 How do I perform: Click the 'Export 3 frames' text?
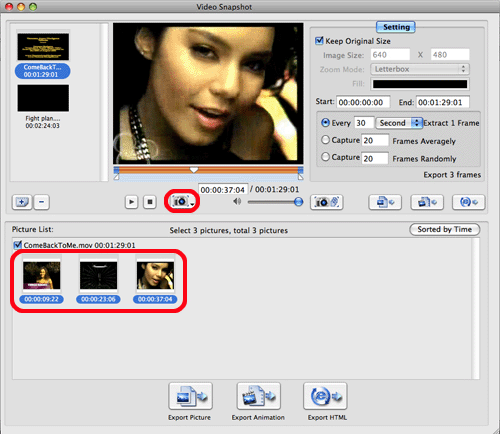(452, 175)
